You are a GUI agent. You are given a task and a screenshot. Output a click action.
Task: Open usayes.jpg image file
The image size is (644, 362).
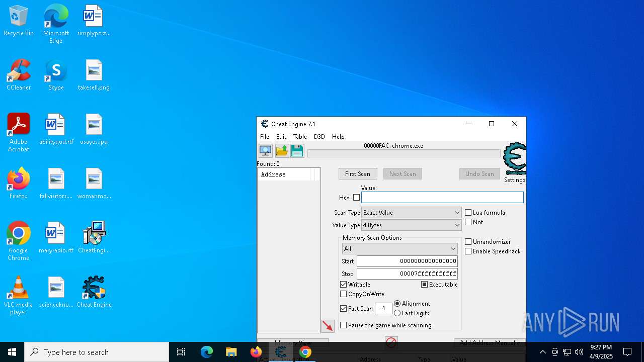pos(94,129)
